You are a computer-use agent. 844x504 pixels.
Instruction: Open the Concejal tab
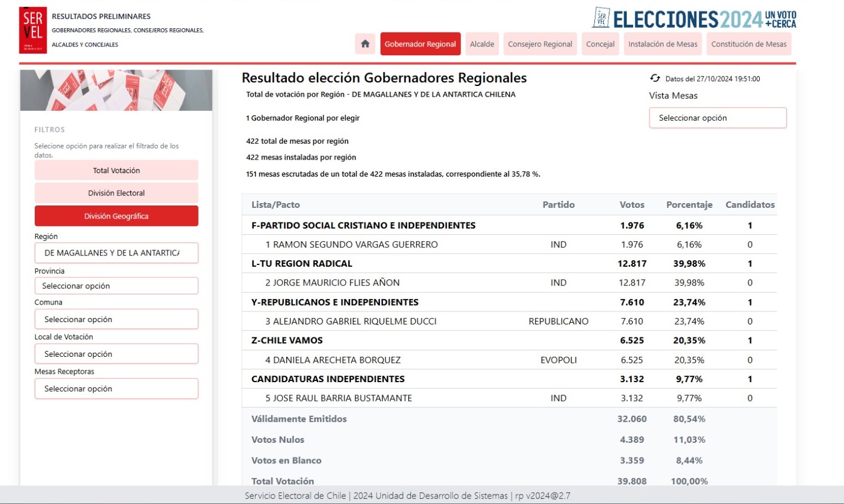600,44
